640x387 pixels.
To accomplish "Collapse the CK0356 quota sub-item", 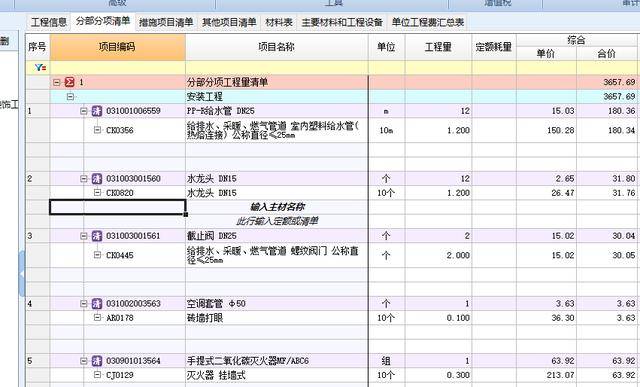I will (x=97, y=130).
